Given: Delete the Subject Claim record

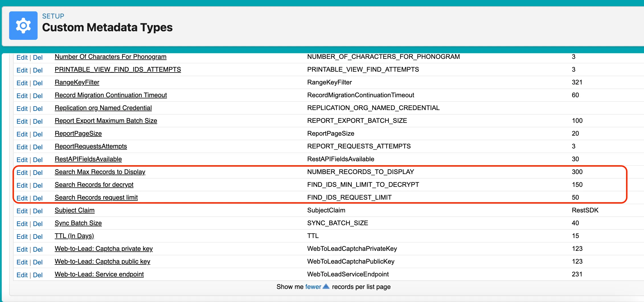Looking at the screenshot, I should (x=38, y=211).
